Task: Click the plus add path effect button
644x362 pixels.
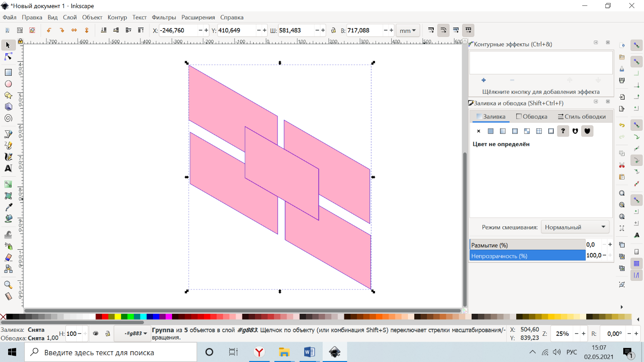Action: tap(484, 80)
